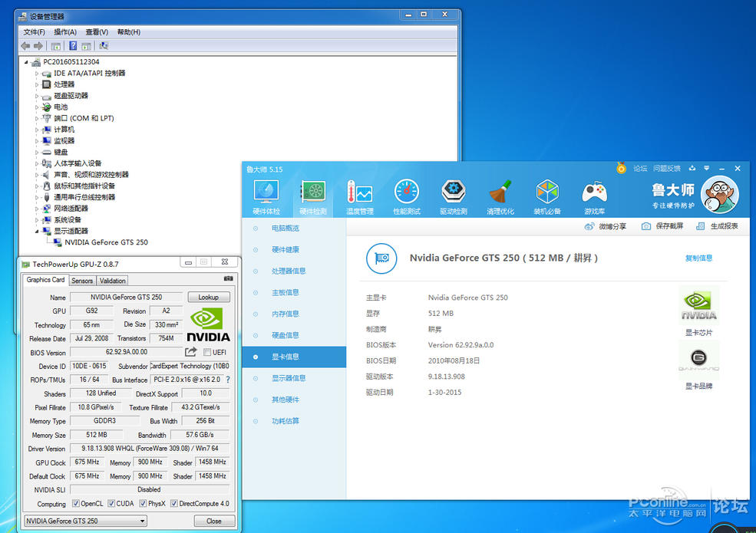The width and height of the screenshot is (756, 533).
Task: Toggle the OpenCL checkbox
Action: 76,504
